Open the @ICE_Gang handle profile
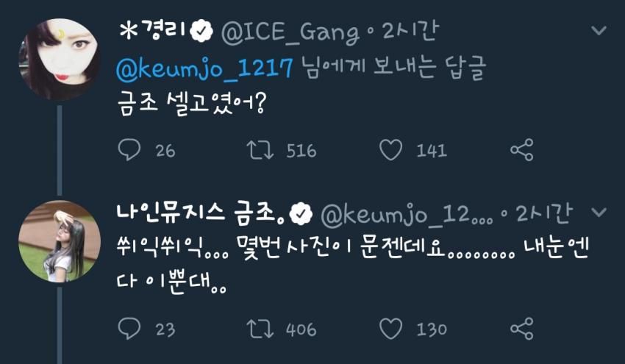 290,32
